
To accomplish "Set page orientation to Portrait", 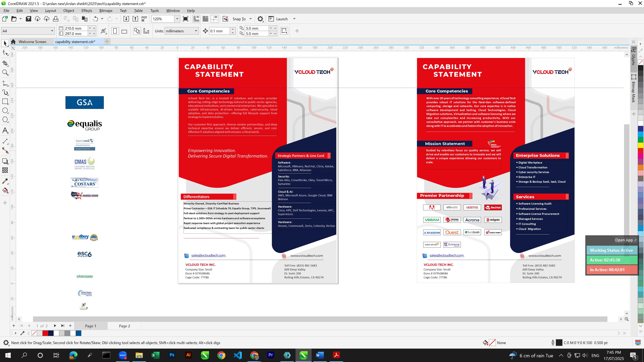I will 115,31.
